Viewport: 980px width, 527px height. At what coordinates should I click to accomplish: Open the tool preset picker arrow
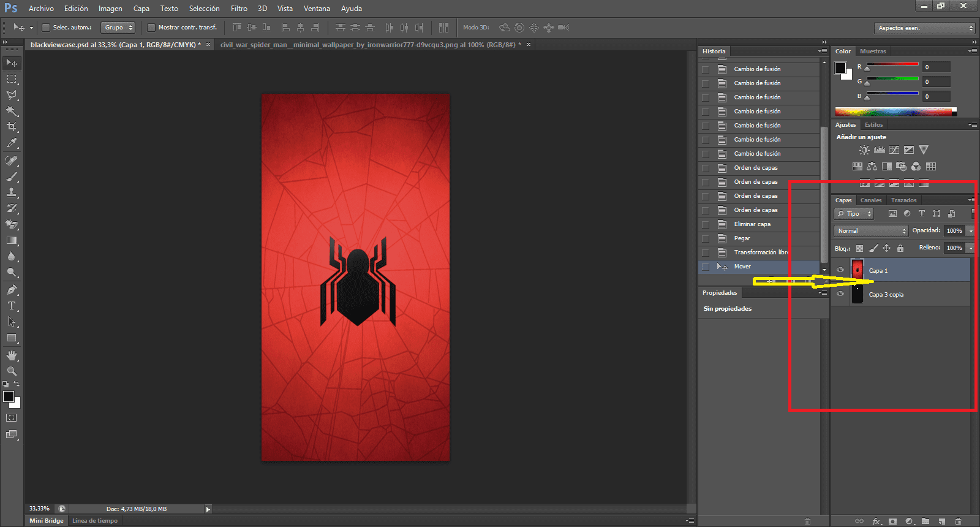pyautogui.click(x=31, y=28)
